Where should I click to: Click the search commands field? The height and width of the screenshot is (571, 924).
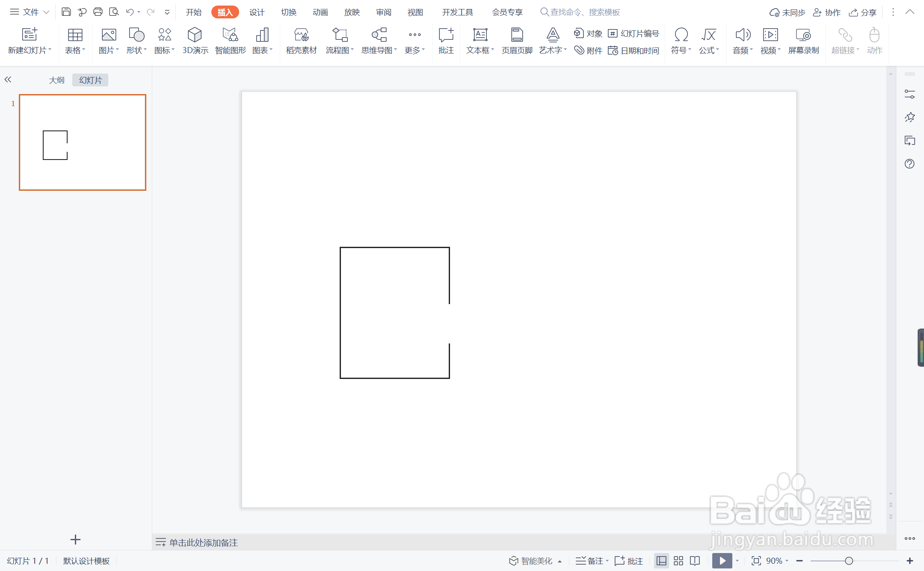point(580,12)
